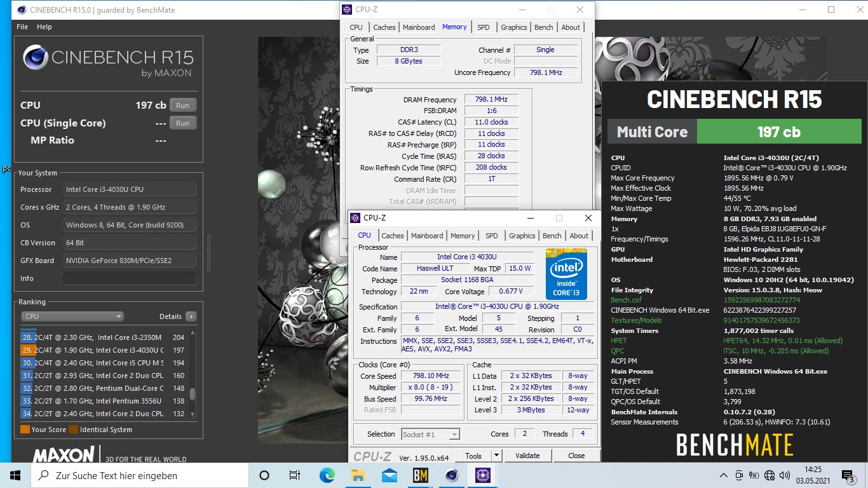Open the Windows Start menu
The width and height of the screenshot is (868, 488).
click(15, 475)
